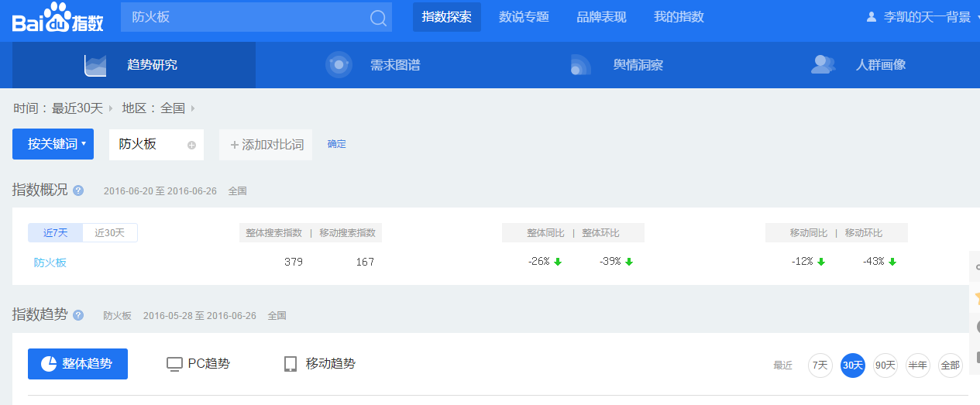Click the -39% value
980x405 pixels.
coord(610,262)
